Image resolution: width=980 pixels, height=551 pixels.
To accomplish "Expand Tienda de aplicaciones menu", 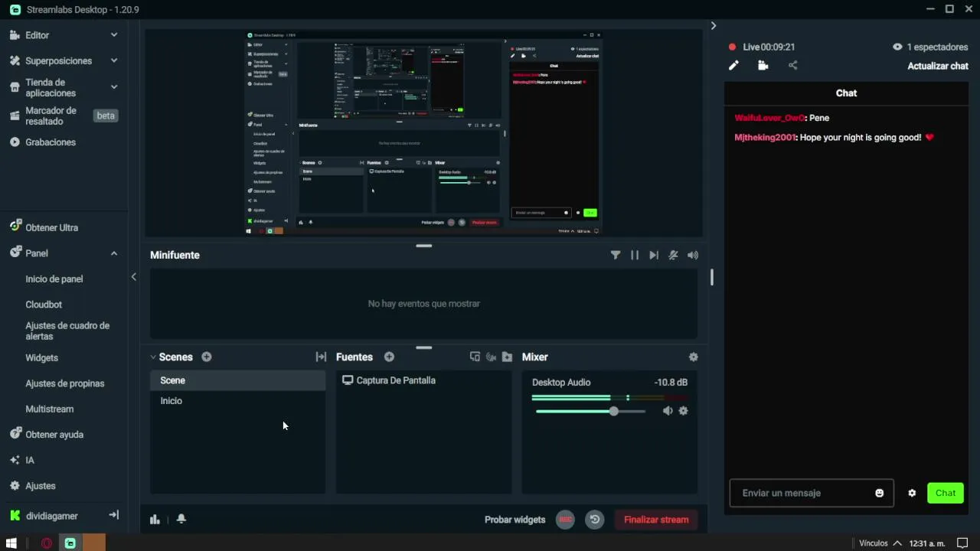I will 114,87.
